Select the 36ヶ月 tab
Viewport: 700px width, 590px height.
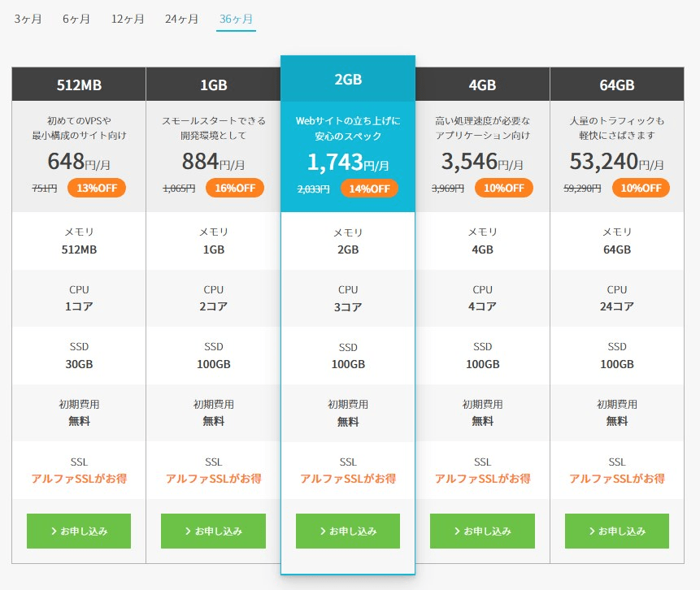236,19
